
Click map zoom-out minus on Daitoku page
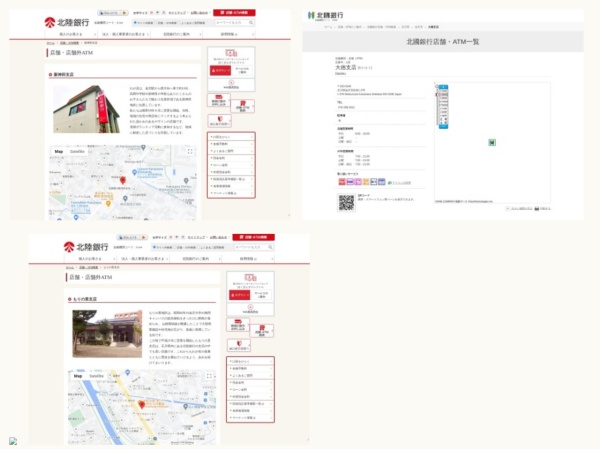[x=443, y=127]
